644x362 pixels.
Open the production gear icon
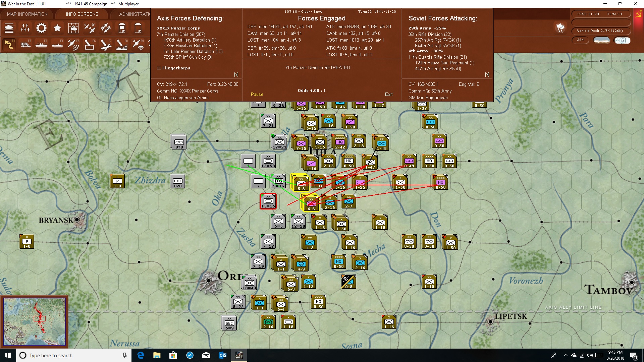(41, 28)
